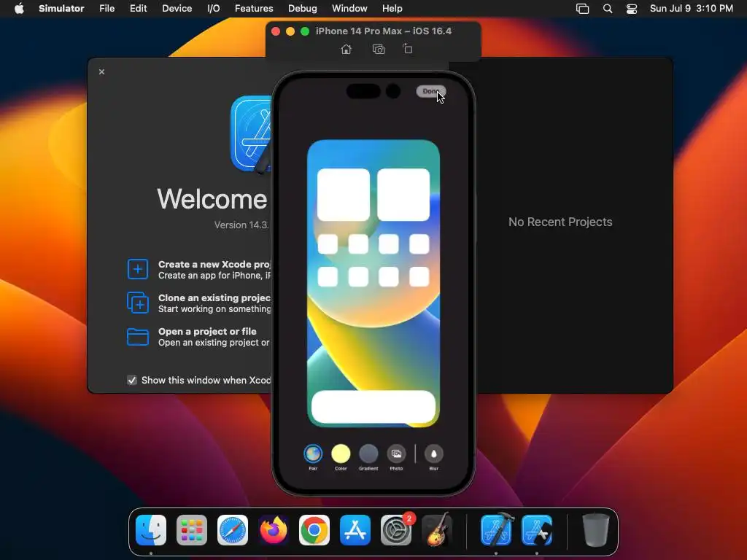Open Trash from the Dock
Image resolution: width=747 pixels, height=560 pixels.
pos(595,530)
